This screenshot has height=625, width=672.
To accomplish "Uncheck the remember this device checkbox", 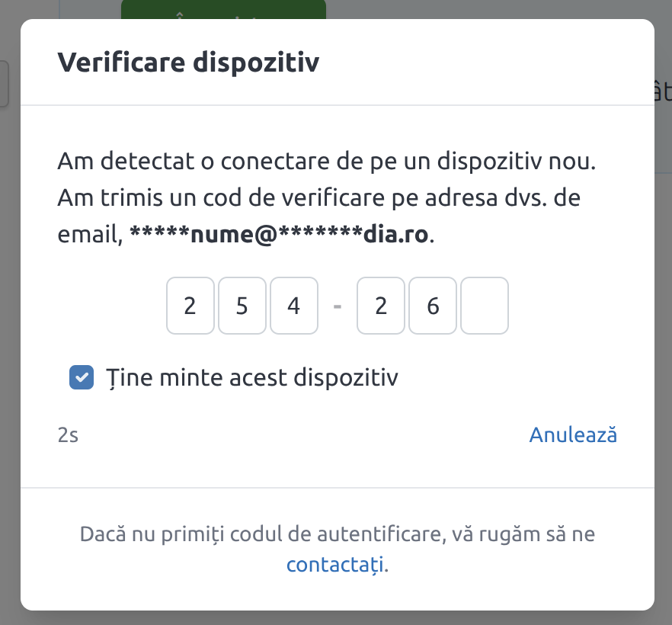I will coord(82,377).
